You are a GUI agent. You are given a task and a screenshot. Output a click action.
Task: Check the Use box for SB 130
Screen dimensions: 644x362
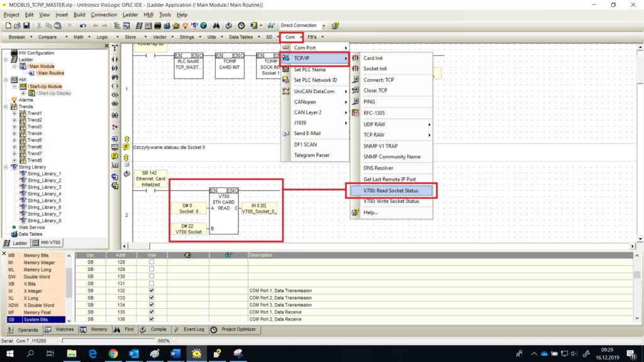point(152,277)
